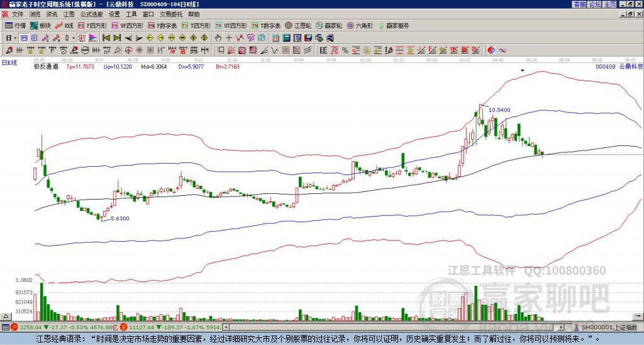Click the 深 Shenzhen index status icon
This screenshot has height=345, width=644.
click(x=124, y=327)
